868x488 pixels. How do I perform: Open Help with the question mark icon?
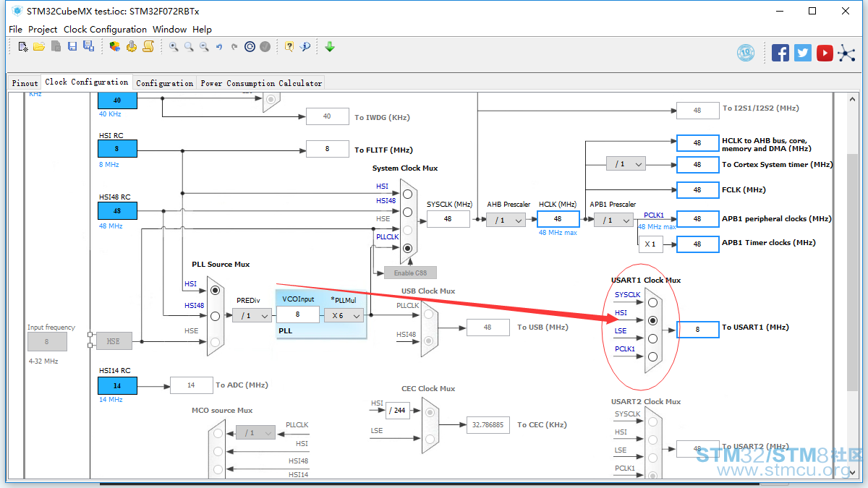click(289, 46)
